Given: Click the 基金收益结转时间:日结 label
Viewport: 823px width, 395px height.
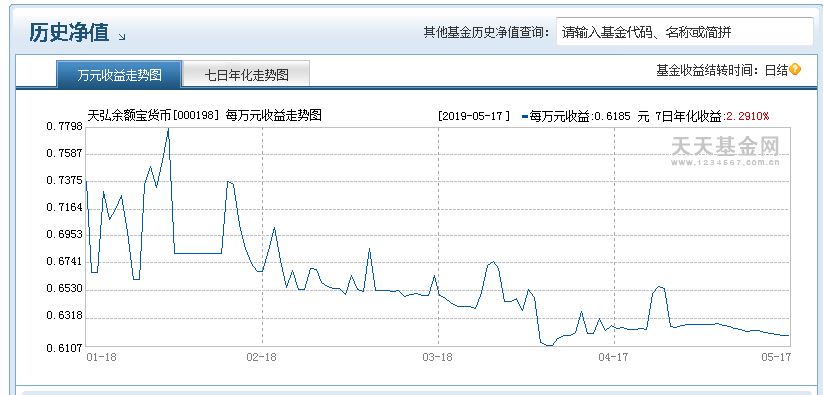Looking at the screenshot, I should coord(722,70).
